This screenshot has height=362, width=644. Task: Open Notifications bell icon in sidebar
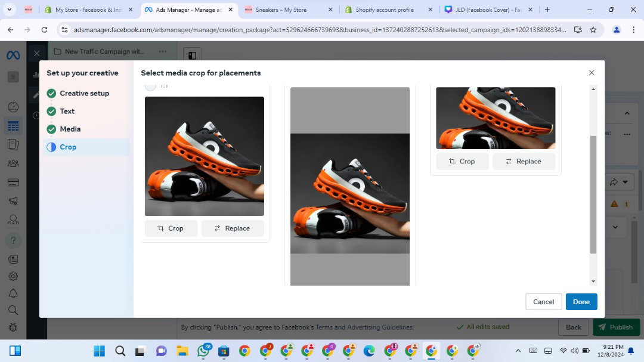click(x=13, y=293)
